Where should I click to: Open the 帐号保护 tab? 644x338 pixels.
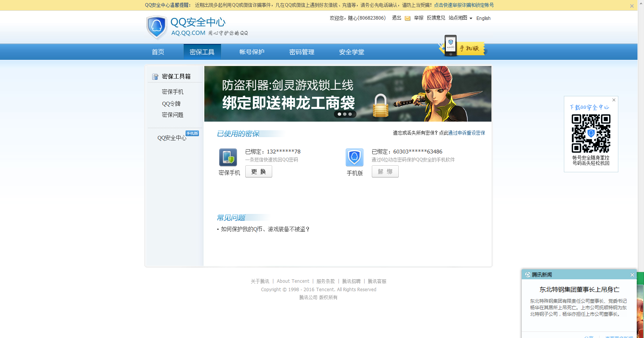coord(252,52)
